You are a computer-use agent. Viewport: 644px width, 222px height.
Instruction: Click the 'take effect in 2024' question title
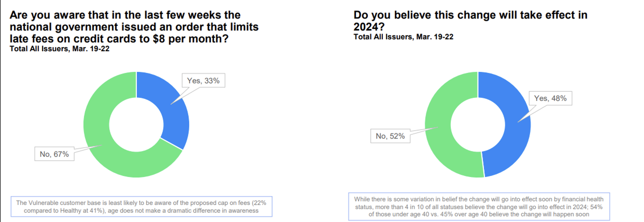(x=470, y=21)
